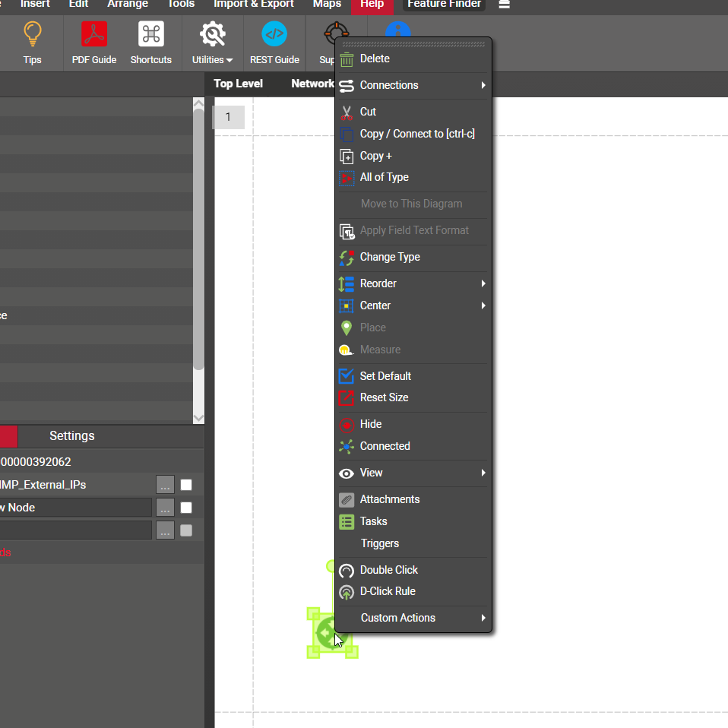This screenshot has height=728, width=728.
Task: Click the Change Type icon
Action: [x=347, y=258]
